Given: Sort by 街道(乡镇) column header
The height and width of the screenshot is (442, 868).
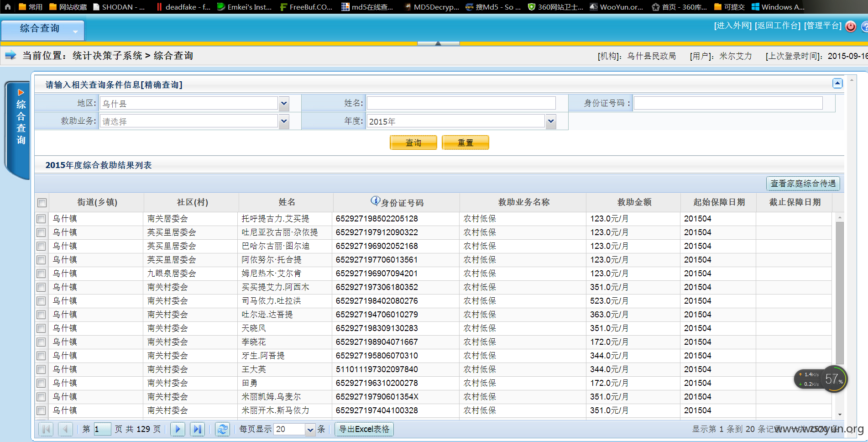Looking at the screenshot, I should [x=97, y=202].
